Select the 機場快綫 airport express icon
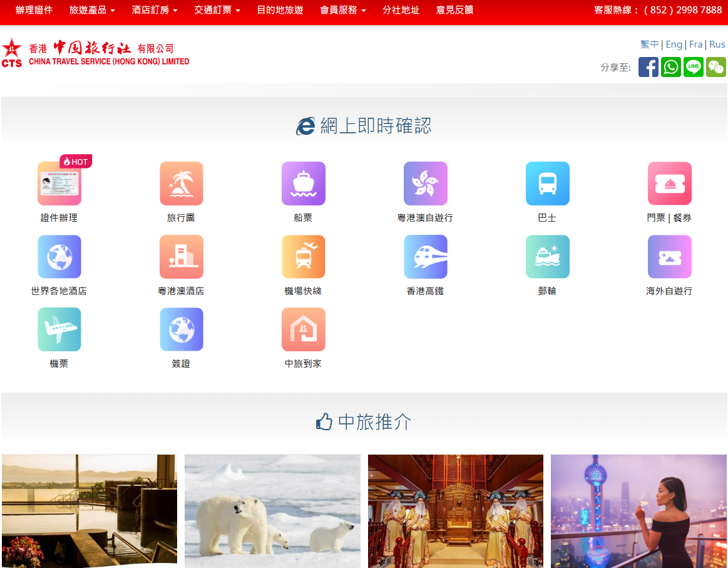This screenshot has height=568, width=728. tap(304, 257)
